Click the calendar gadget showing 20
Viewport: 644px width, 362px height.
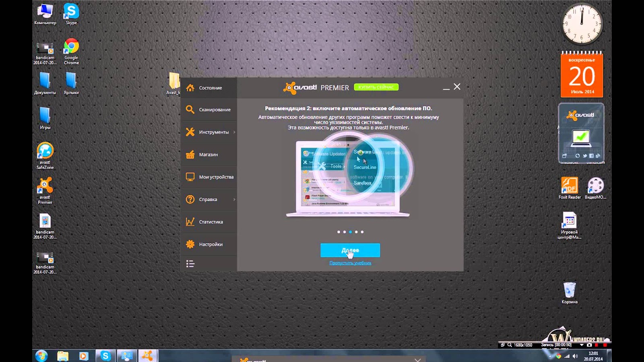pos(582,74)
